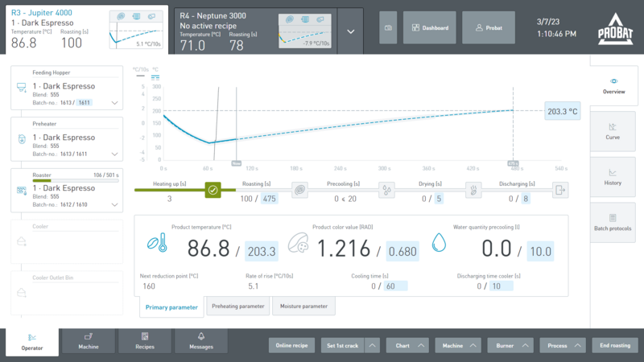Click the Precooling water drops icon
Screen dimensions: 644x362
tap(387, 190)
